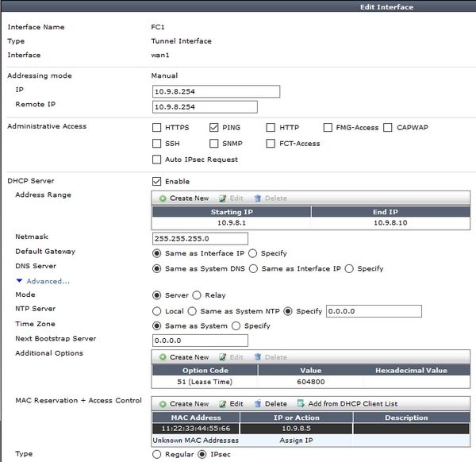Viewport: 476px width, 462px height.
Task: Click the Hexadecimal Value column header
Action: point(411,371)
